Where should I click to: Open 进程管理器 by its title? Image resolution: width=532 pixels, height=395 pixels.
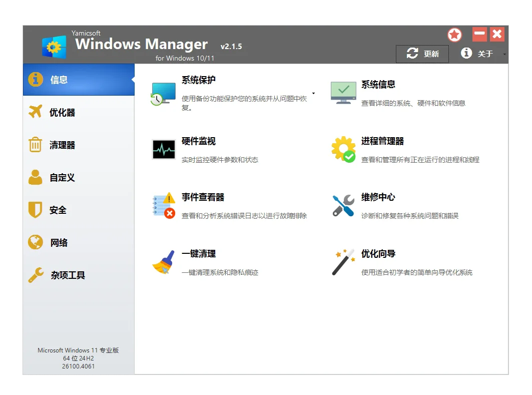coord(382,141)
